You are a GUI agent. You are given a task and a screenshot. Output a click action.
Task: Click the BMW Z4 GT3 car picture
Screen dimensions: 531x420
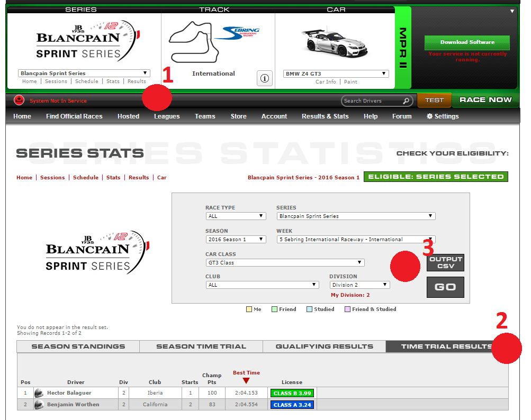[334, 42]
